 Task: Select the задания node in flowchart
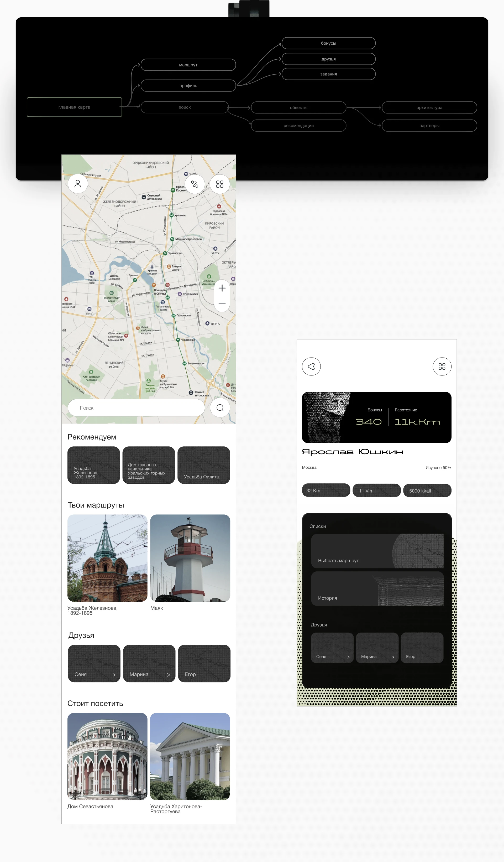coord(329,74)
